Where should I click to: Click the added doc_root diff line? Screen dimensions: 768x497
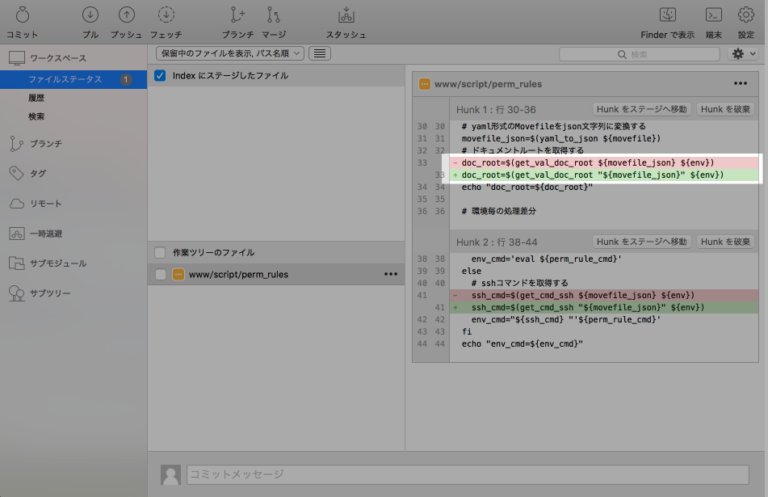[x=604, y=175]
